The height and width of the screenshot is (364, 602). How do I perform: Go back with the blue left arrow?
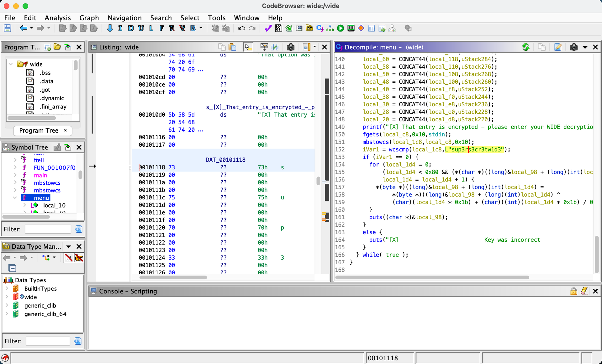(24, 29)
